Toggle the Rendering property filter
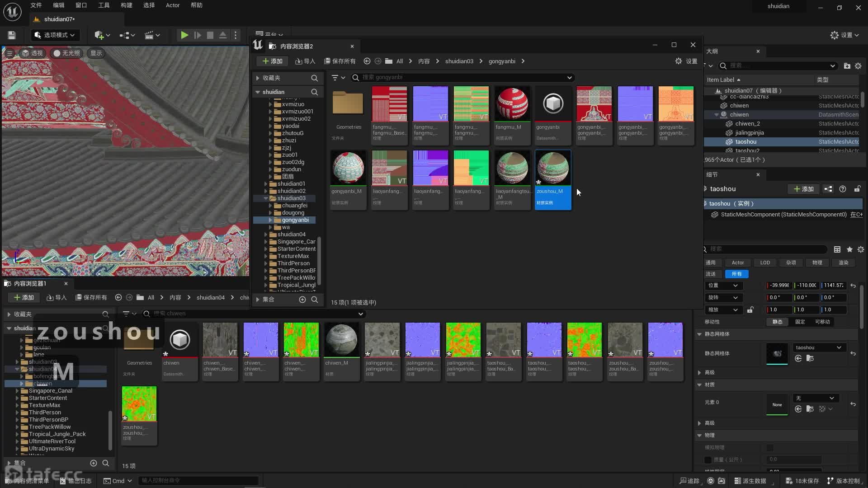The height and width of the screenshot is (488, 868). coord(844,263)
